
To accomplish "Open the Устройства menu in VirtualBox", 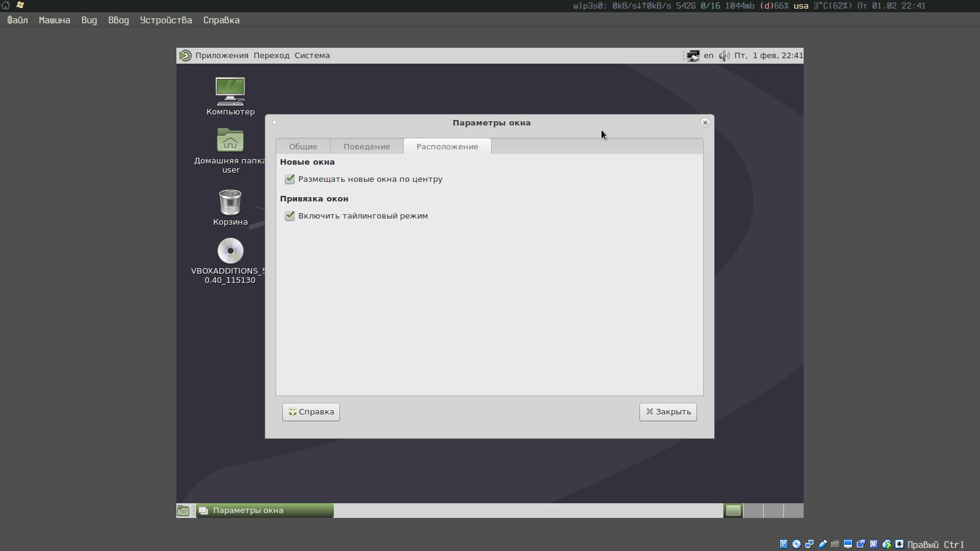I will 166,20.
